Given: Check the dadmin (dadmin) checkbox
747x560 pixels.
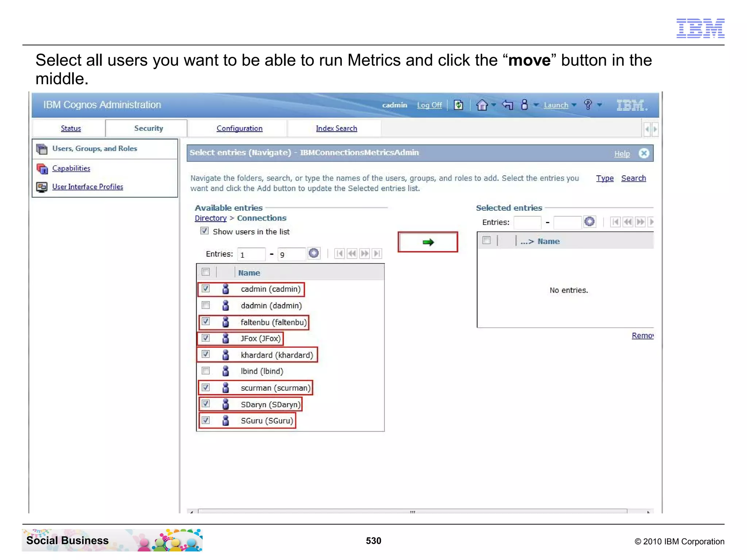Looking at the screenshot, I should click(x=206, y=305).
